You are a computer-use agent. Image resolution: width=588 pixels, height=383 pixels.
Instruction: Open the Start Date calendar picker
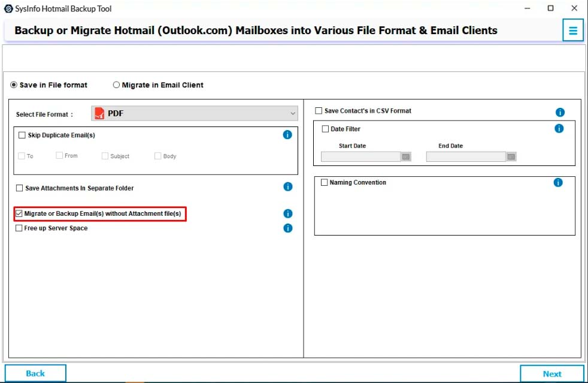[406, 156]
